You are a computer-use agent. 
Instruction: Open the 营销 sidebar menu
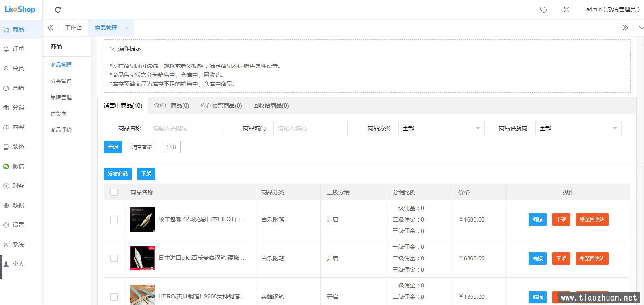pyautogui.click(x=21, y=88)
